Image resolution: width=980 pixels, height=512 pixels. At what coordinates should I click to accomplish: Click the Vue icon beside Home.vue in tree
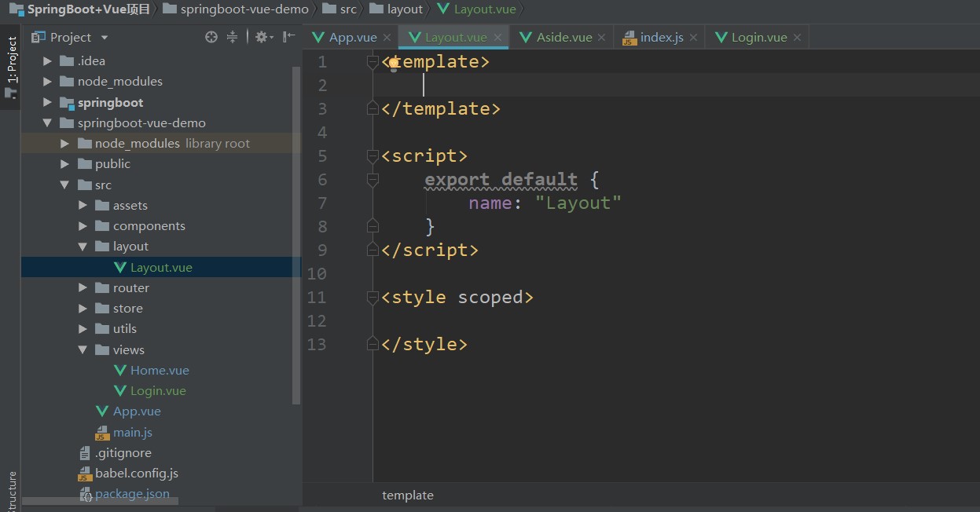click(120, 370)
